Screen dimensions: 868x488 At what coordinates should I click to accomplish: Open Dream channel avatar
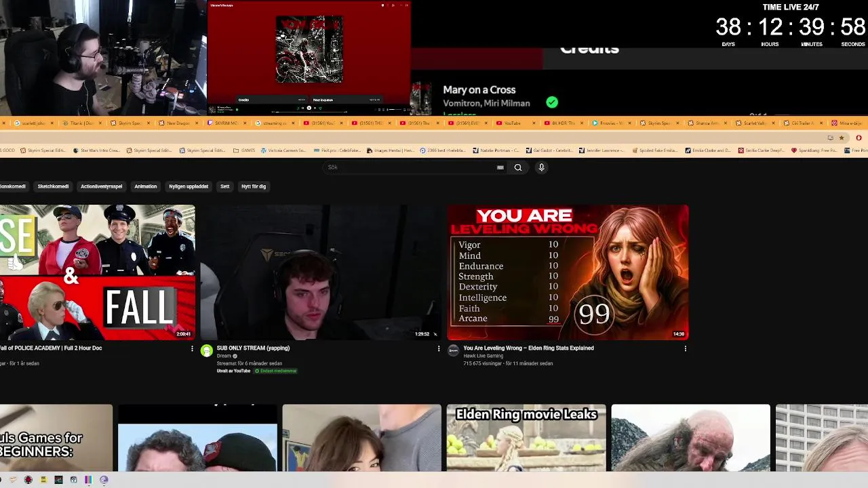pyautogui.click(x=206, y=350)
